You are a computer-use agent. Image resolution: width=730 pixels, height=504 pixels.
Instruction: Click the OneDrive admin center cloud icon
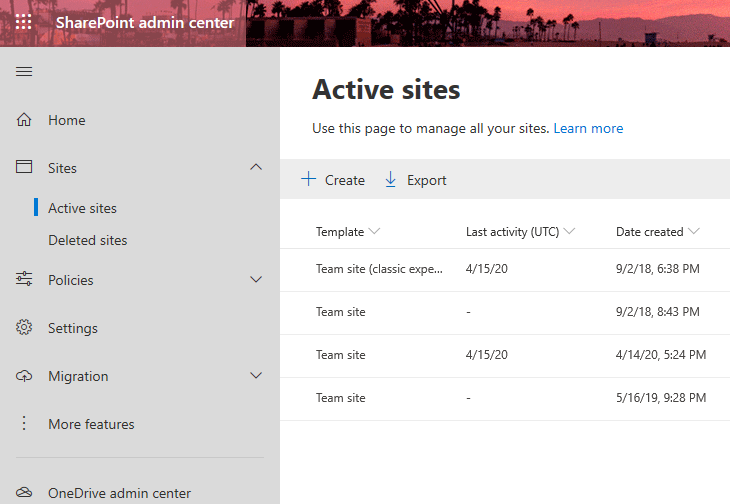[24, 492]
